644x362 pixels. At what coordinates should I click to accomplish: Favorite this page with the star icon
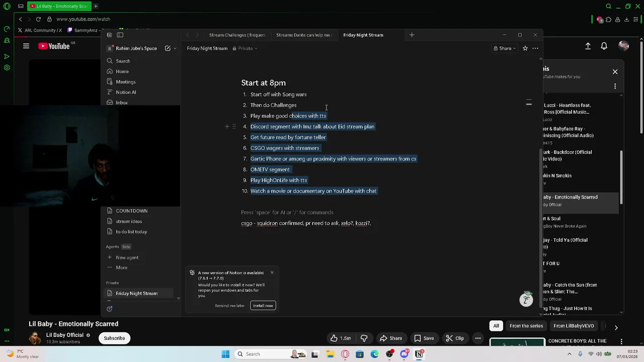(525, 48)
